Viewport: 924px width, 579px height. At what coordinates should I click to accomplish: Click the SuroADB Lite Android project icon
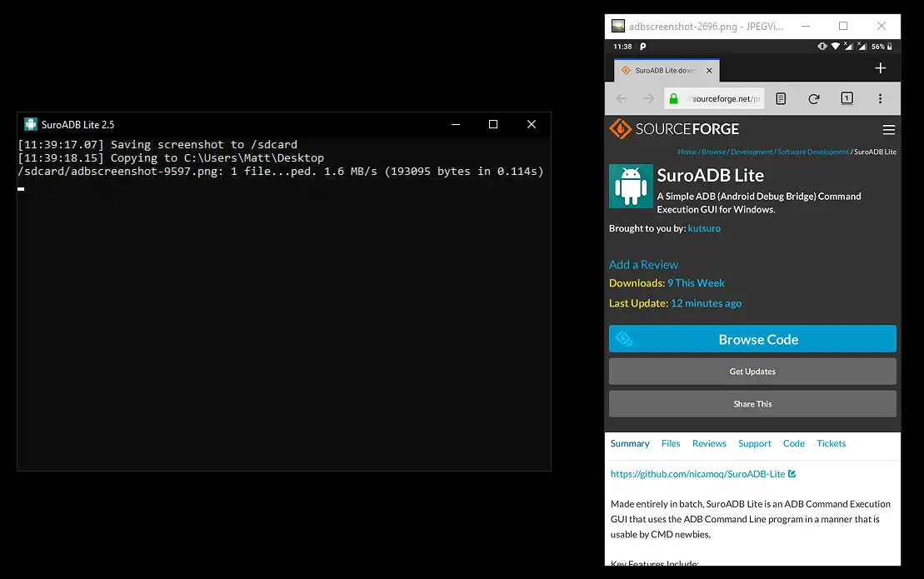tap(631, 186)
